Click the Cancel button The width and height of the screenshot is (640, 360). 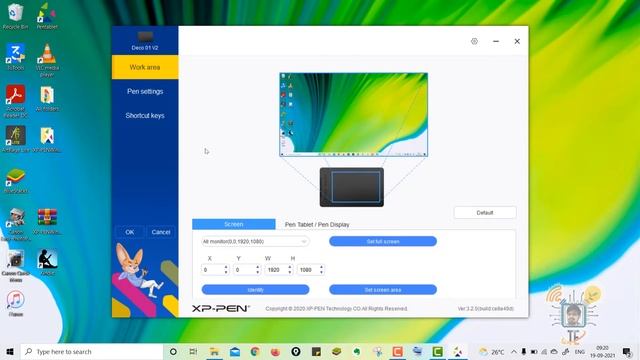(161, 232)
